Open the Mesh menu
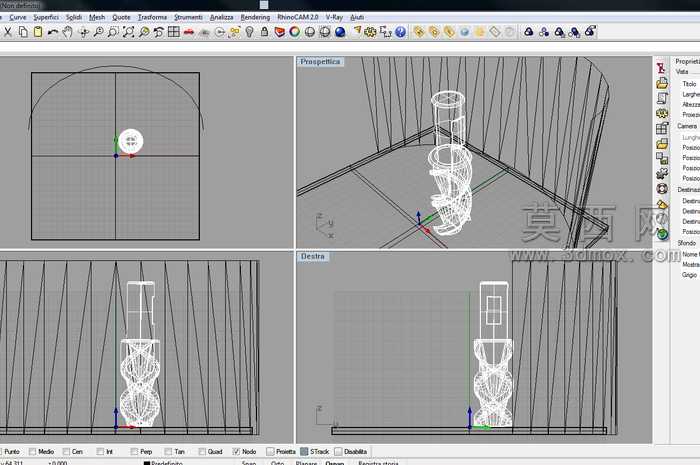Screen dimensions: 700x465 (x=97, y=17)
